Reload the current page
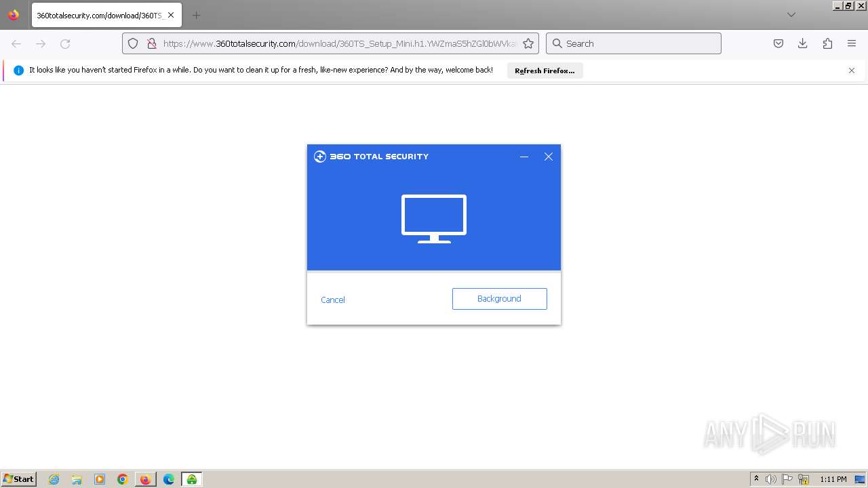The image size is (868, 488). tap(65, 43)
